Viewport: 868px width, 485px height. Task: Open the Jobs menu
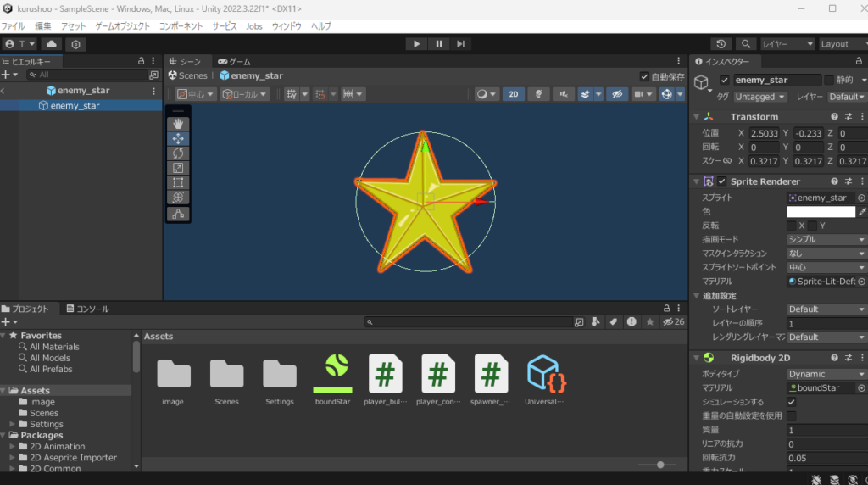(x=254, y=26)
